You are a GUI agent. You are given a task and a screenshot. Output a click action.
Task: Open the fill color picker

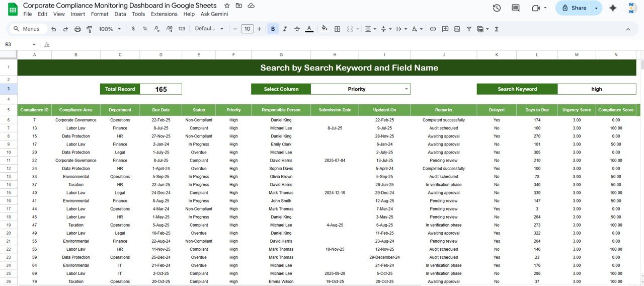pyautogui.click(x=325, y=29)
